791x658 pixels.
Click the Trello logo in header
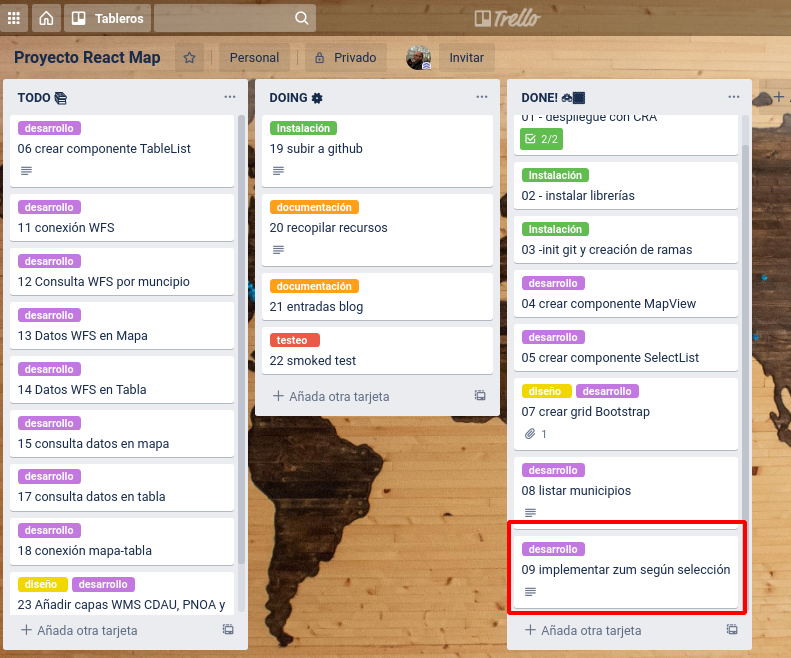[507, 18]
